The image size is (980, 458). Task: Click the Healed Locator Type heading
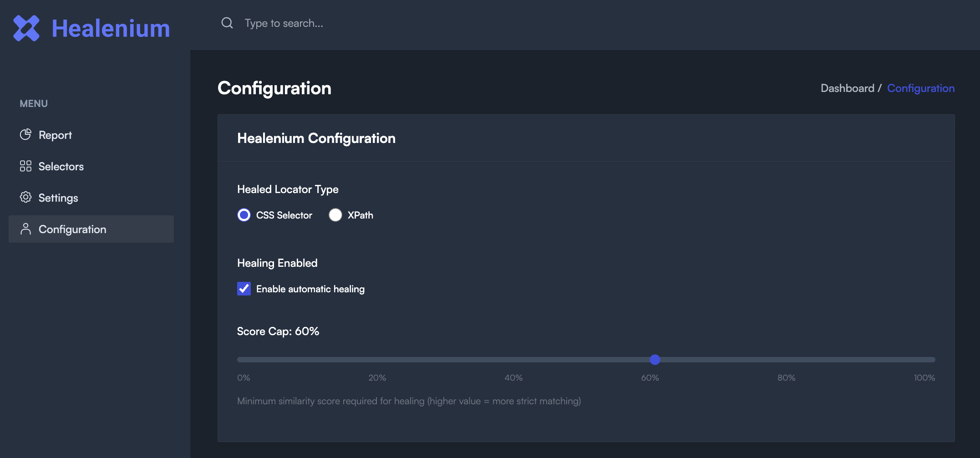click(x=288, y=189)
